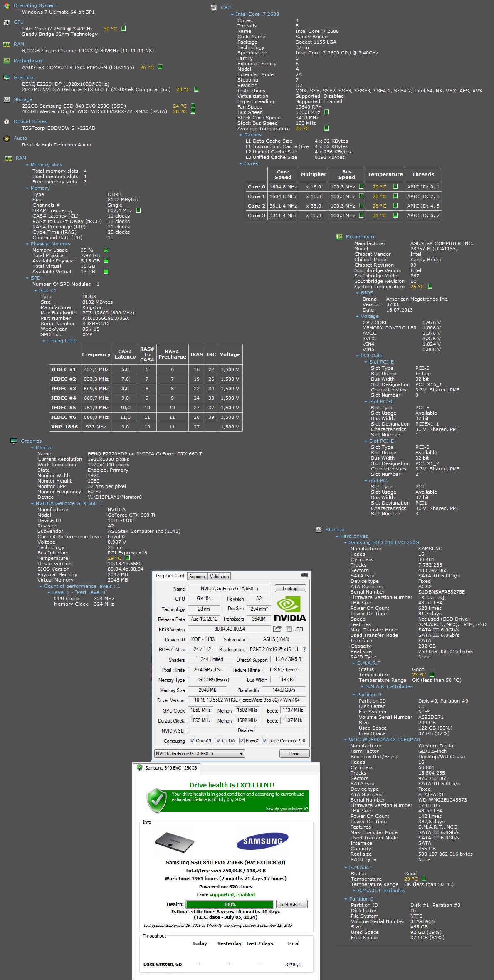Click the BIOS Version field 80.04.4B.00.94

(x=230, y=629)
